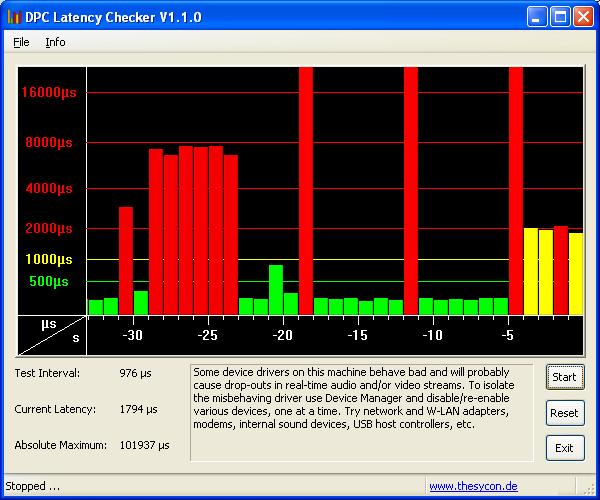Click the -5 time axis label
600x500 pixels.
pos(507,335)
